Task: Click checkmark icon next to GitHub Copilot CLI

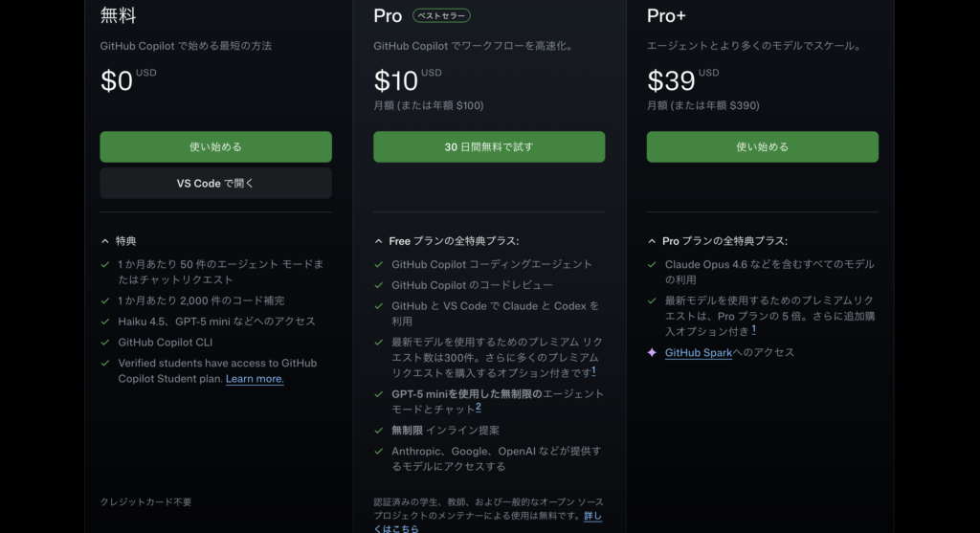Action: click(105, 342)
